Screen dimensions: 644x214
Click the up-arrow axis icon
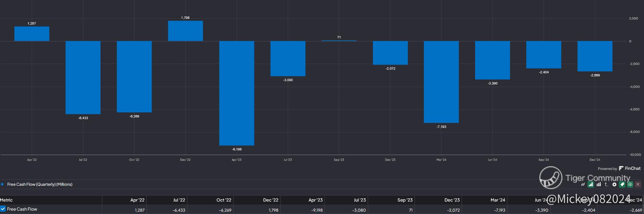pos(606,184)
